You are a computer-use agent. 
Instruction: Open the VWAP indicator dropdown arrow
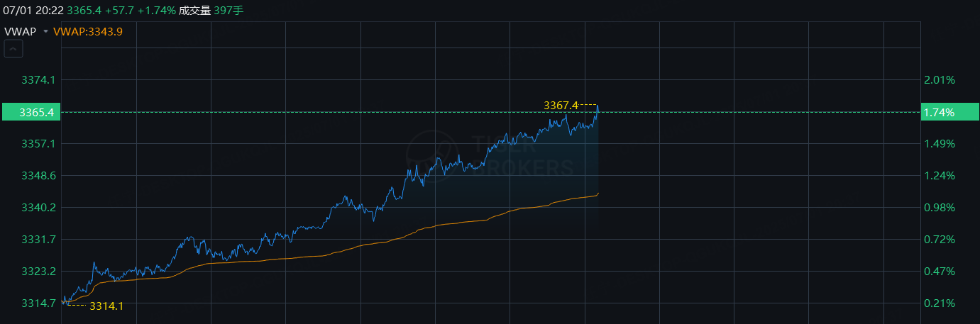click(x=45, y=32)
